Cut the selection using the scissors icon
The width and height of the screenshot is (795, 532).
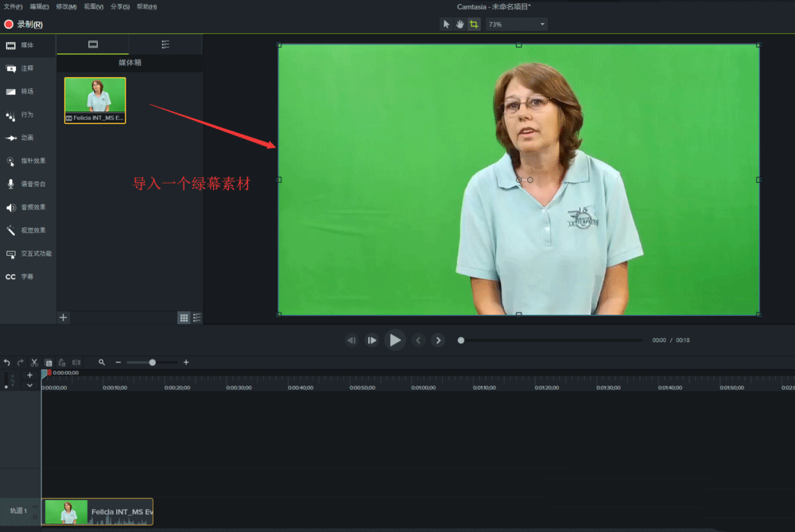point(34,362)
